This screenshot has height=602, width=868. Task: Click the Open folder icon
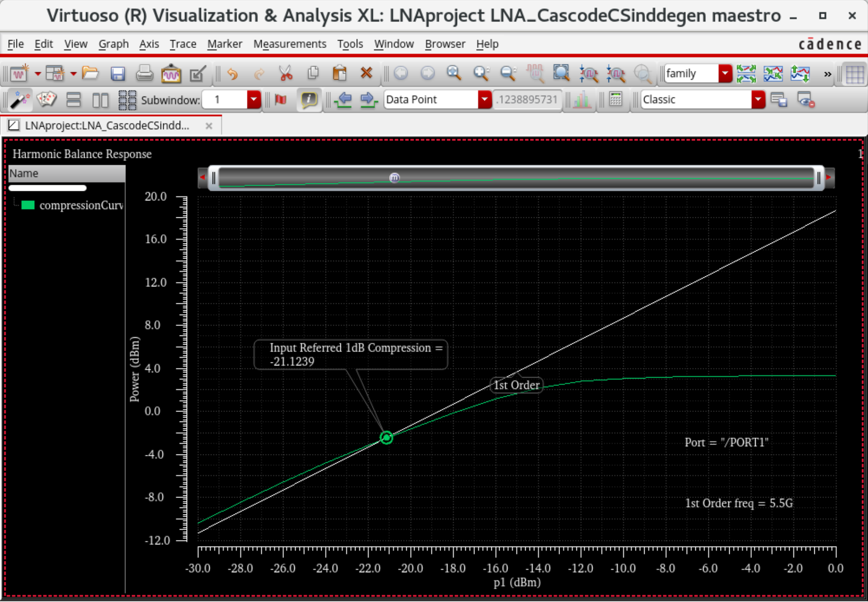pos(90,73)
